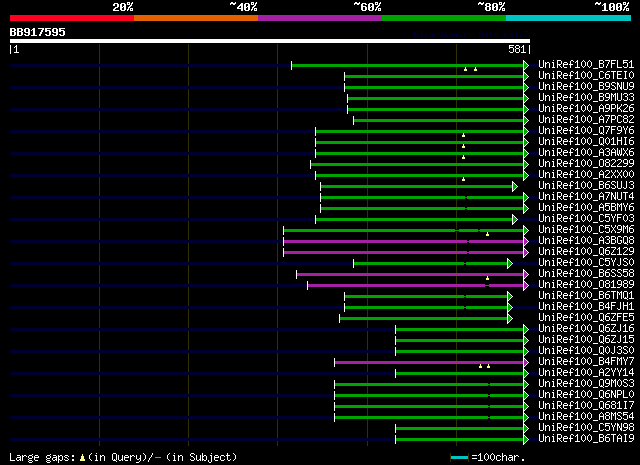Image resolution: width=640 pixels, height=465 pixels.
Task: Select the UniRef100_A5BMY6 label
Action: tap(586, 207)
